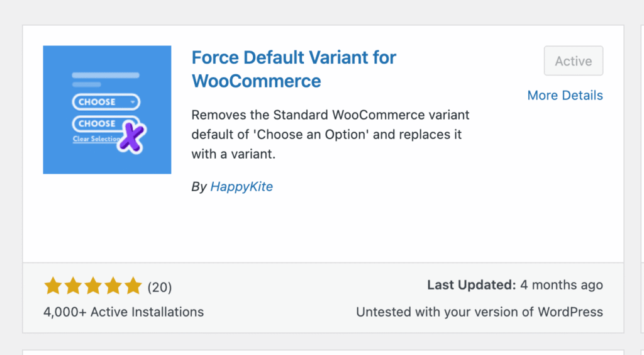Click the Clear Selection text in the plugin icon
The height and width of the screenshot is (355, 644).
(x=95, y=139)
